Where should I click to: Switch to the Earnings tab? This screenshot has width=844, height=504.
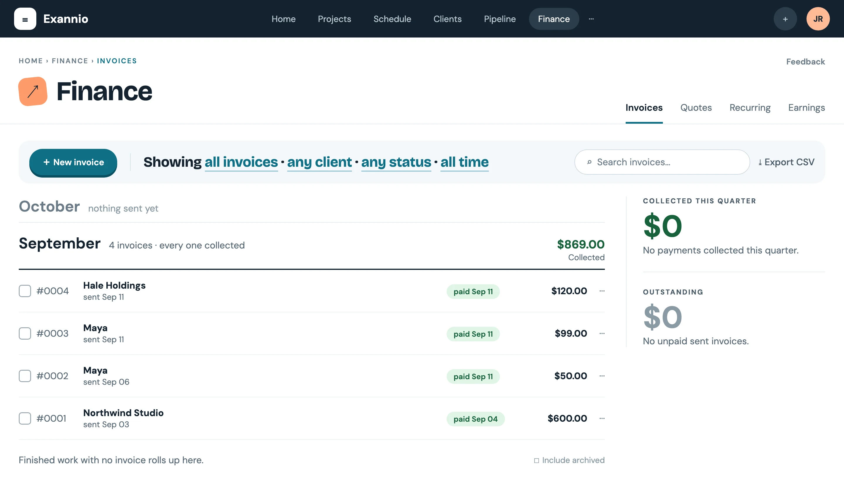(x=806, y=108)
